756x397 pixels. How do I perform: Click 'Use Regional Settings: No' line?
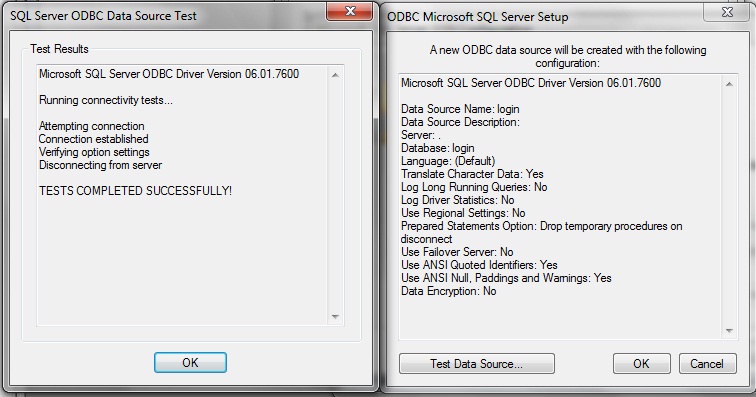463,213
